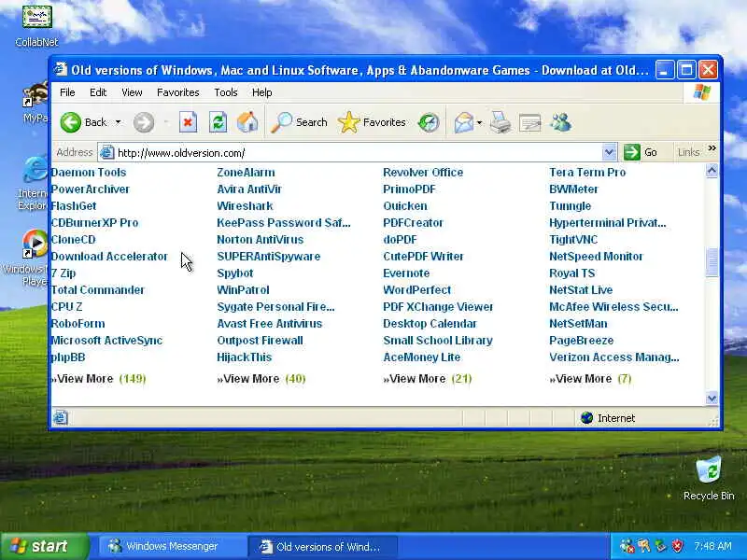Open the Mail button dropdown arrow

click(480, 123)
